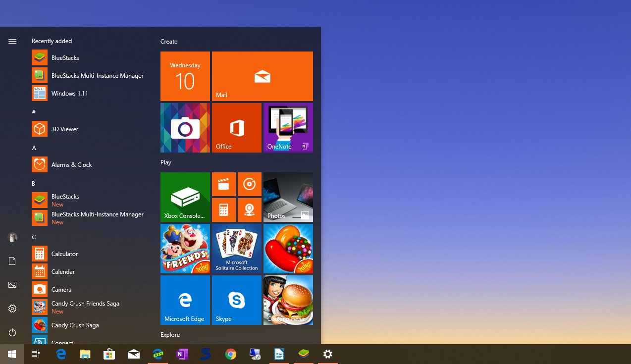Open the Movies & TV small tile
The image size is (631, 364).
(224, 184)
